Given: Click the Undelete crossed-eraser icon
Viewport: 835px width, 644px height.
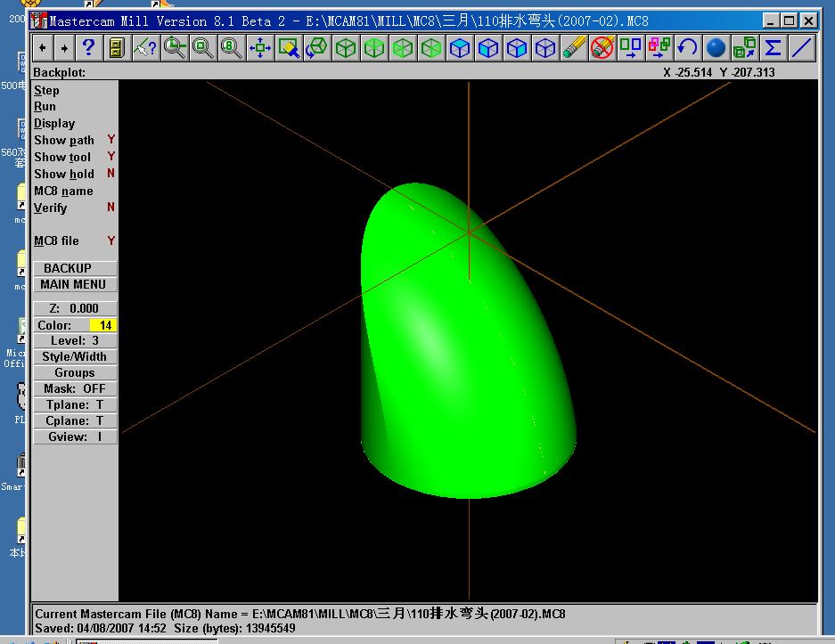Looking at the screenshot, I should (602, 48).
